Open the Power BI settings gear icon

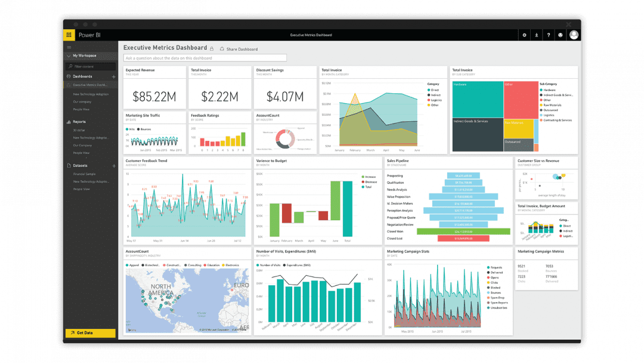point(524,35)
